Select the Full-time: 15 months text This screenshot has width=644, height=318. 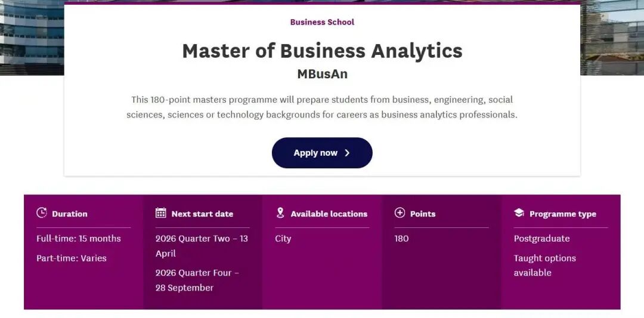[x=79, y=239]
